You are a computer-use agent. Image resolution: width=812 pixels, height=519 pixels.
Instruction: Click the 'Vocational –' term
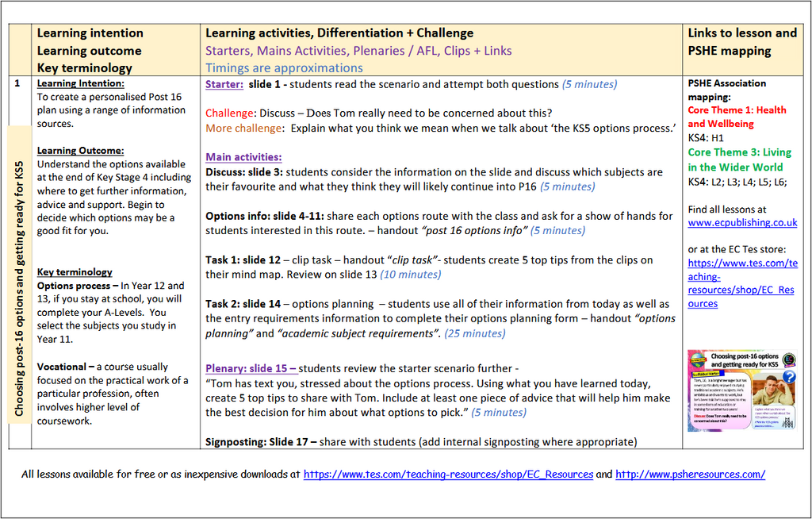click(x=65, y=367)
